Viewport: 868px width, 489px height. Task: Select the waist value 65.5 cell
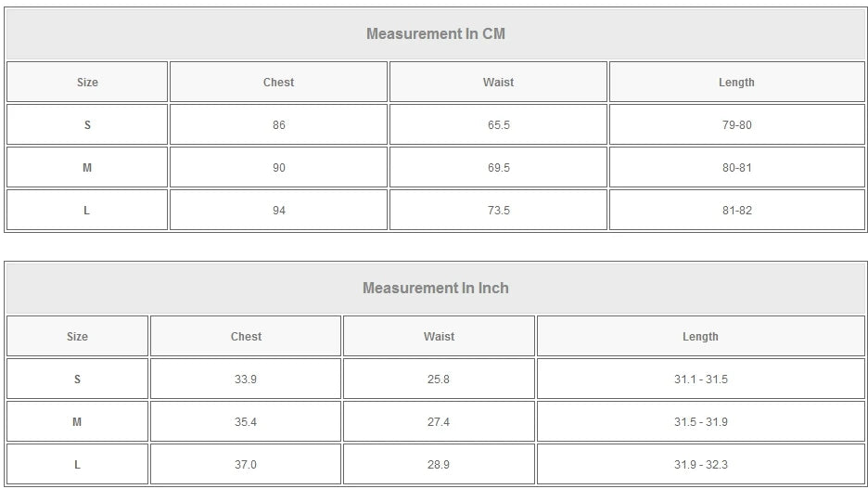[498, 125]
